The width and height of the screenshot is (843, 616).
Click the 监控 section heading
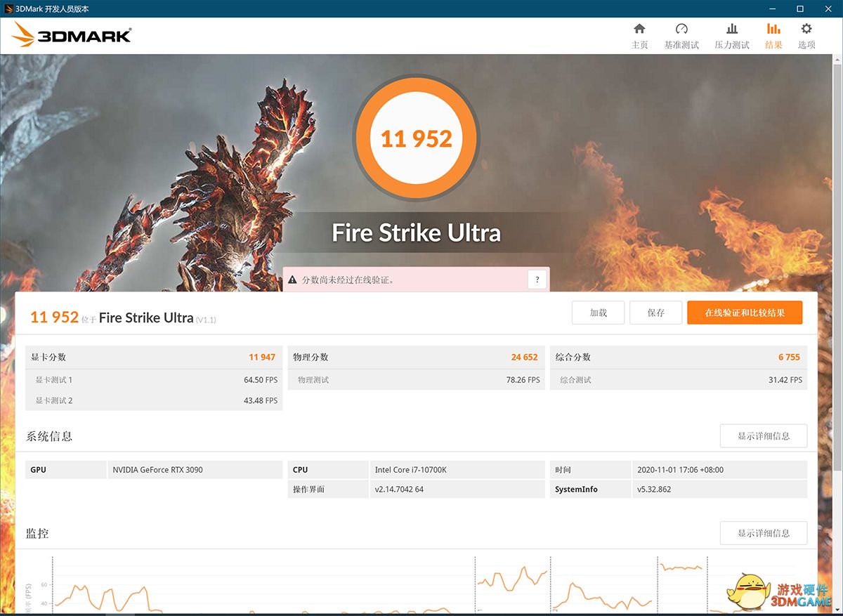(x=37, y=533)
